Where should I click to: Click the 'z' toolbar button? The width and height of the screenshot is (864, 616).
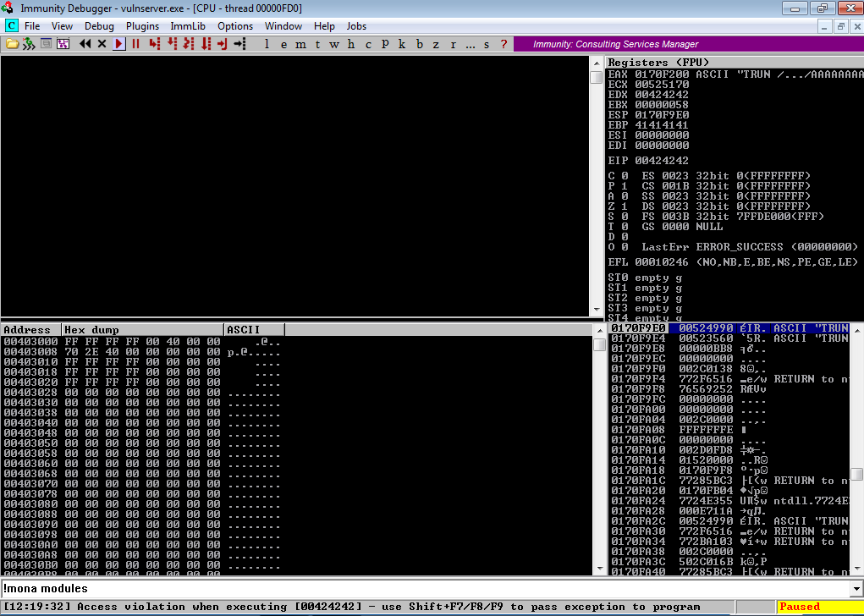pos(436,44)
